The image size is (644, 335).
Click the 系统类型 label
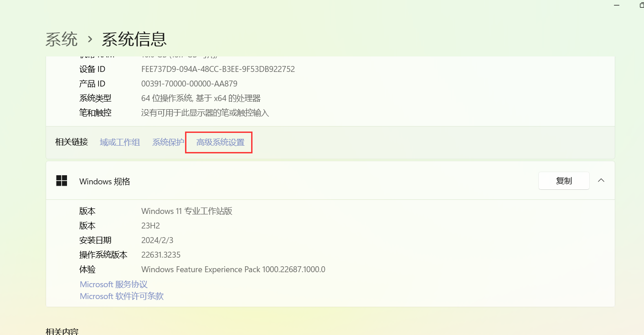click(95, 98)
